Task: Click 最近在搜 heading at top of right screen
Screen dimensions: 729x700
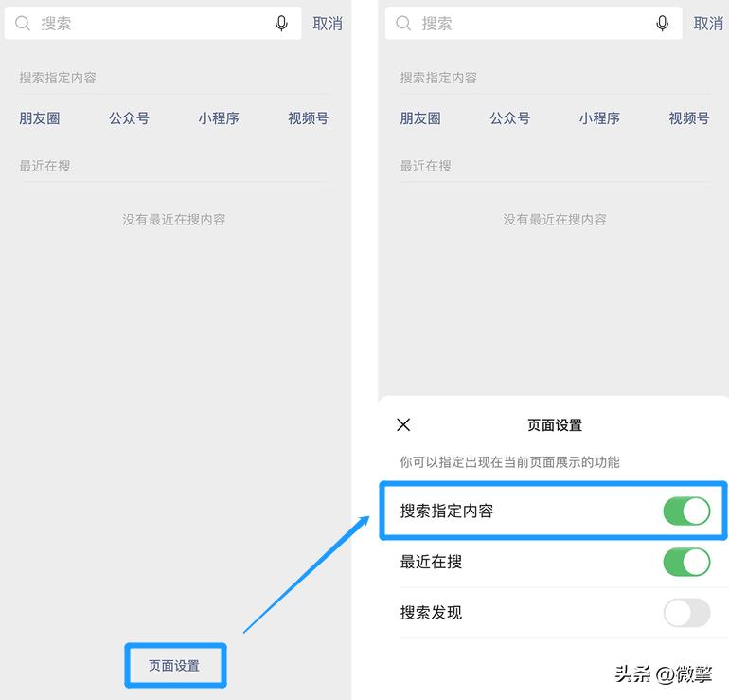Action: click(425, 166)
